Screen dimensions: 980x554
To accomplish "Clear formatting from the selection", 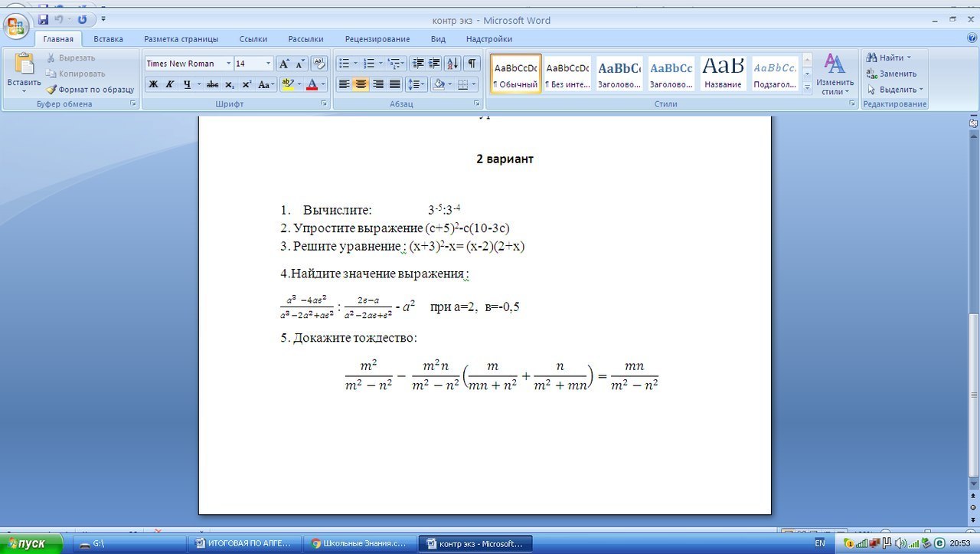I will tap(319, 64).
